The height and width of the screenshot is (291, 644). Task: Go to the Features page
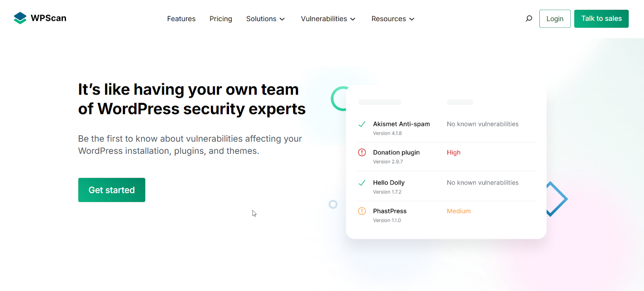(181, 19)
